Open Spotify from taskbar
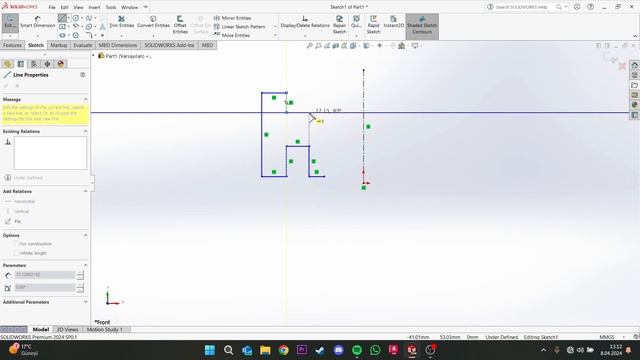640x360 pixels. click(357, 350)
